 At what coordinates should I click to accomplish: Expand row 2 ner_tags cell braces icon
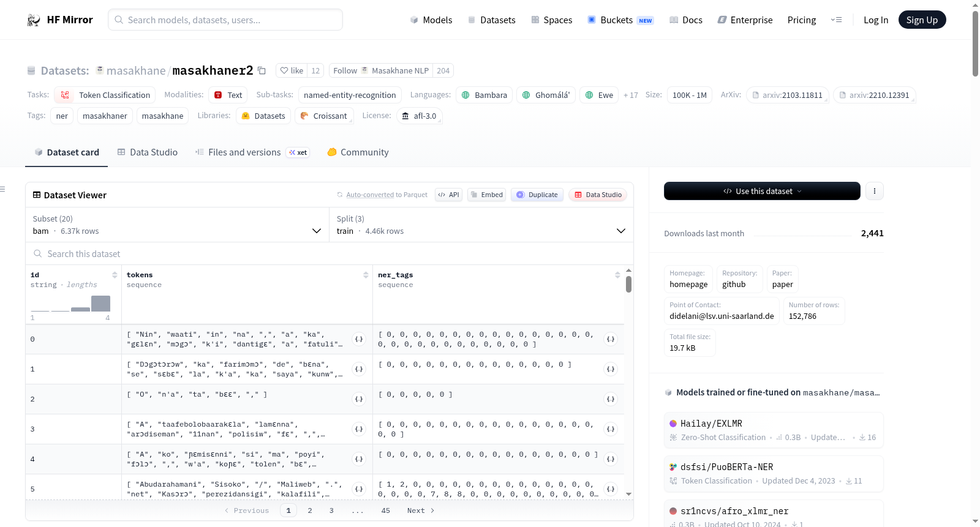[x=611, y=399]
